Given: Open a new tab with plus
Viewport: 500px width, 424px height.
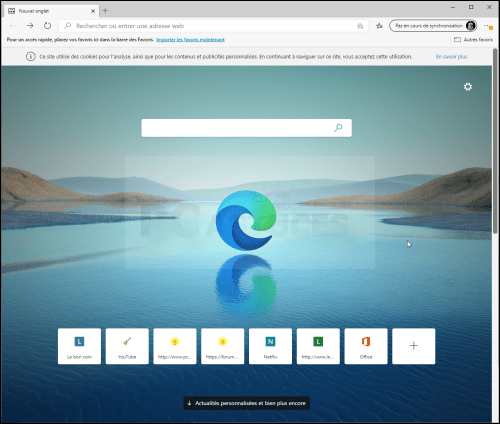Looking at the screenshot, I should point(105,11).
